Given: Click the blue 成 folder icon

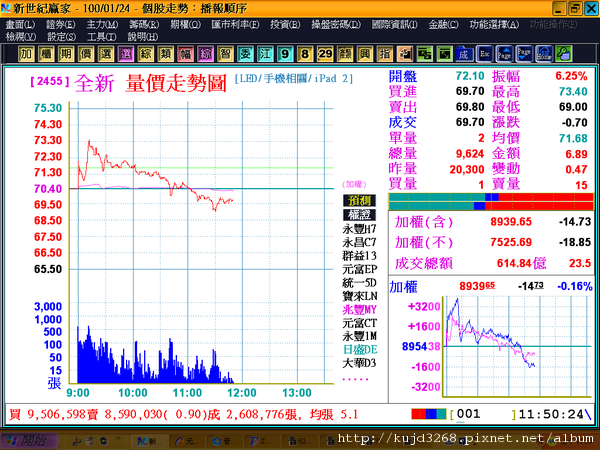Looking at the screenshot, I should 464,54.
